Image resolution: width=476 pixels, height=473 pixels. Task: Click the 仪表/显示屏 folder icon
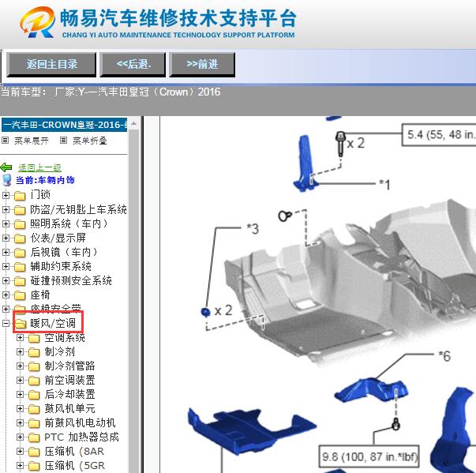point(20,238)
